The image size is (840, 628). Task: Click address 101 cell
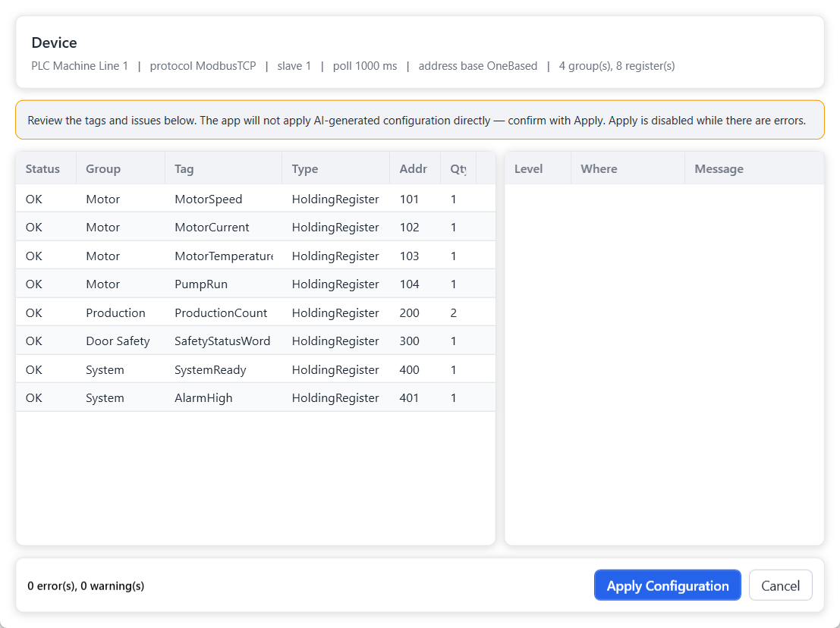tap(415, 199)
